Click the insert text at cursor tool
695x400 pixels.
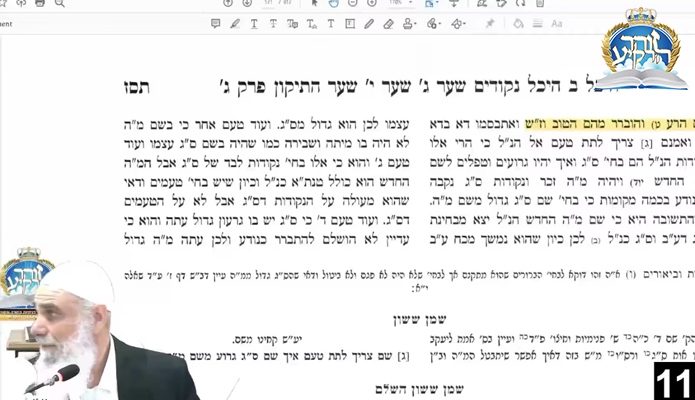[x=310, y=24]
